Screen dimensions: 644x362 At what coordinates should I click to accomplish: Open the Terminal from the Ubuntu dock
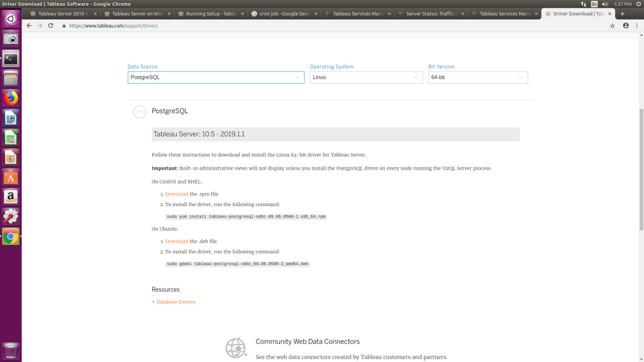coord(11,58)
